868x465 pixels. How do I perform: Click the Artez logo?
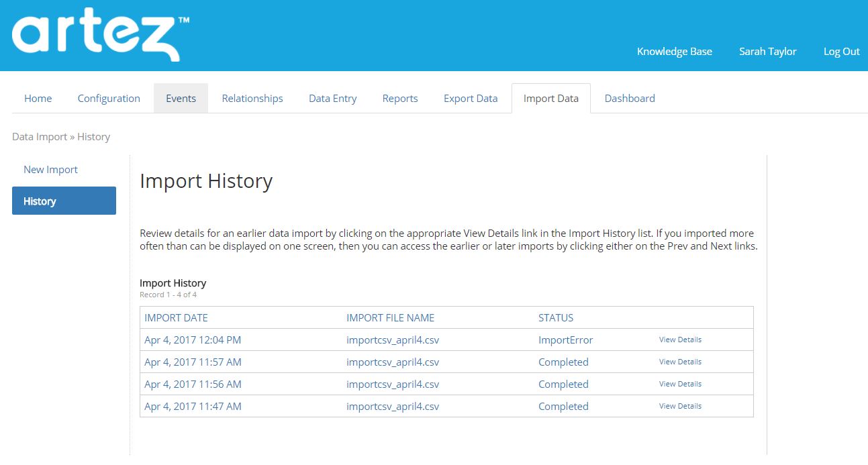click(x=99, y=37)
